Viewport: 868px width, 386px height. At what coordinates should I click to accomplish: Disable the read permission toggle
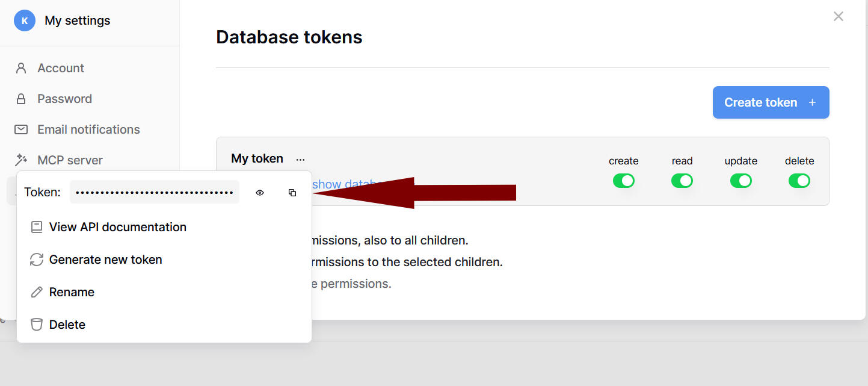point(682,181)
